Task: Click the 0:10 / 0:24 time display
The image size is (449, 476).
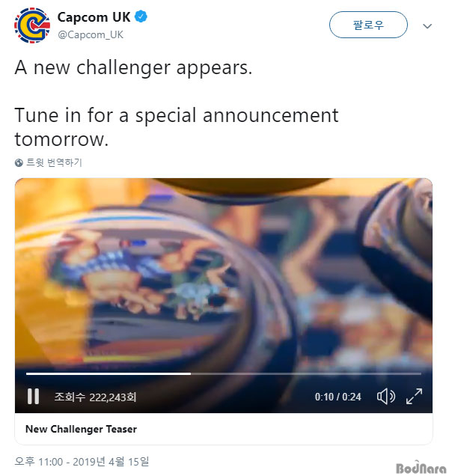Action: click(x=338, y=397)
